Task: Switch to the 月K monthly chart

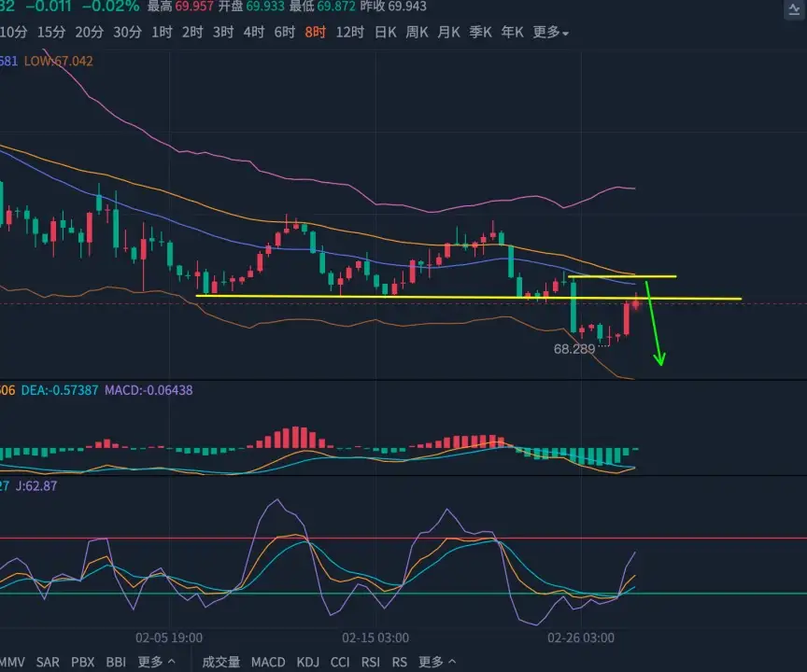Action: click(x=448, y=33)
